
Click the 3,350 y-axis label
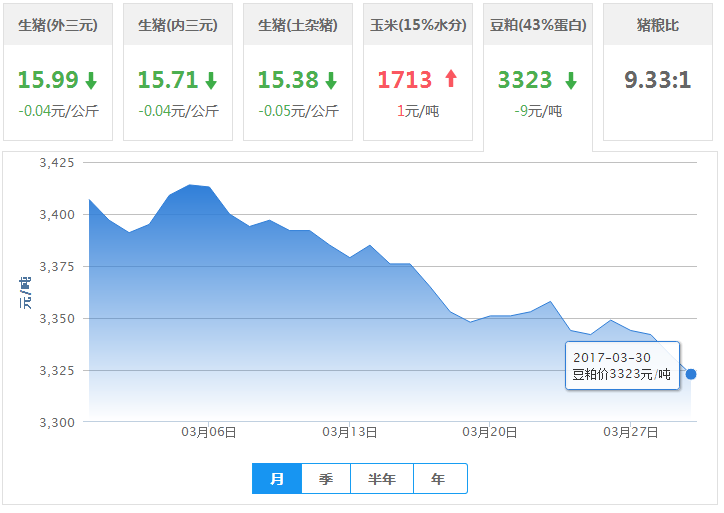(57, 319)
